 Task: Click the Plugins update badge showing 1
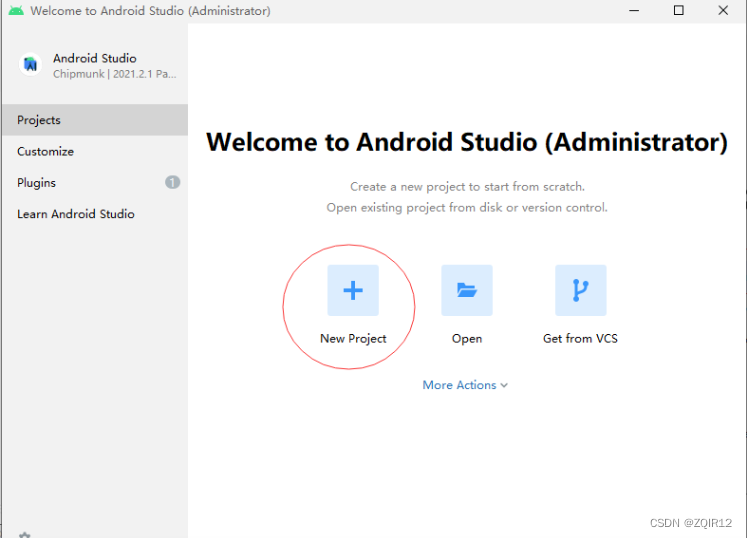(172, 182)
